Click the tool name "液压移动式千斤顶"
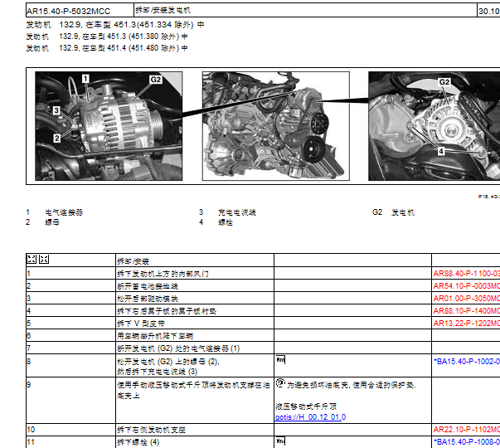The image size is (500, 448). point(306,407)
